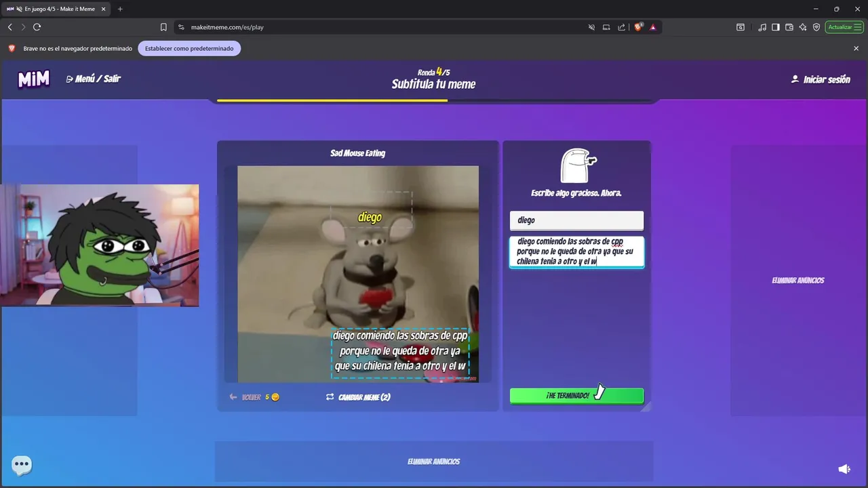Unmute tab via tab speaker icon
Image resolution: width=868 pixels, height=488 pixels.
click(x=19, y=9)
